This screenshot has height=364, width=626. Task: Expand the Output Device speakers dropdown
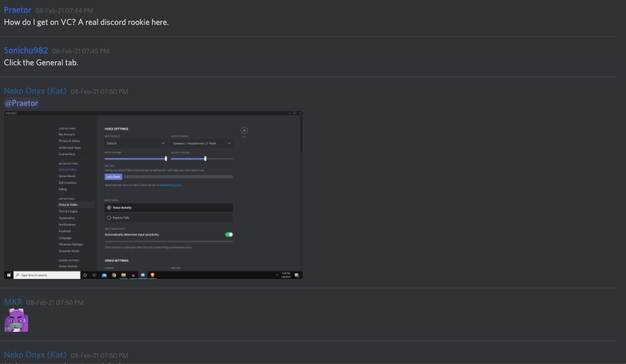pyautogui.click(x=201, y=143)
